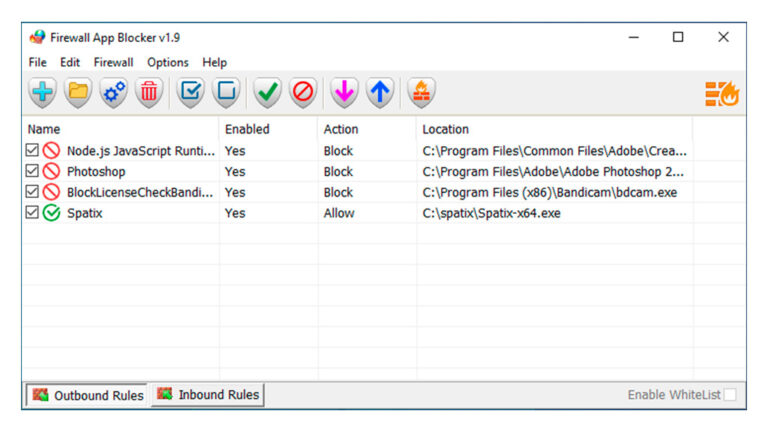Click the Enable rule checked-box icon
The height and width of the screenshot is (432, 768).
click(x=191, y=92)
